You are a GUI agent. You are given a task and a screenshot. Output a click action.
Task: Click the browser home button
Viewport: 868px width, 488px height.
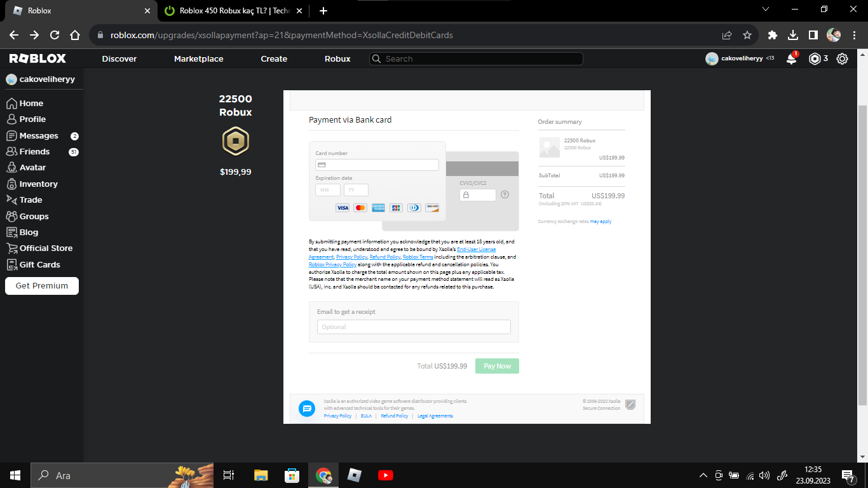click(75, 35)
